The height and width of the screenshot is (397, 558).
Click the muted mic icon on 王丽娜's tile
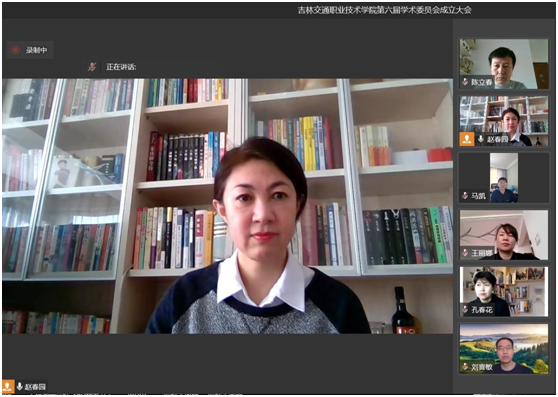point(465,253)
